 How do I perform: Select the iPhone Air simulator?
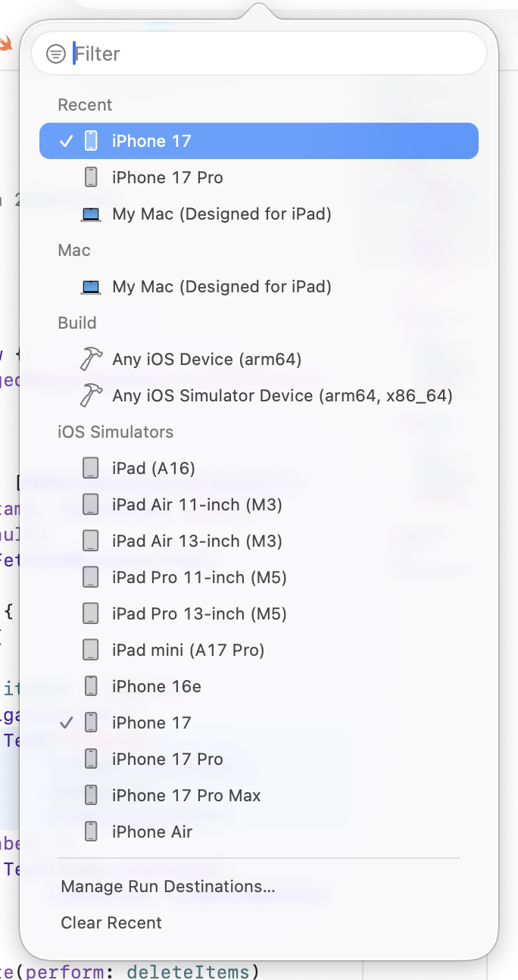(152, 832)
